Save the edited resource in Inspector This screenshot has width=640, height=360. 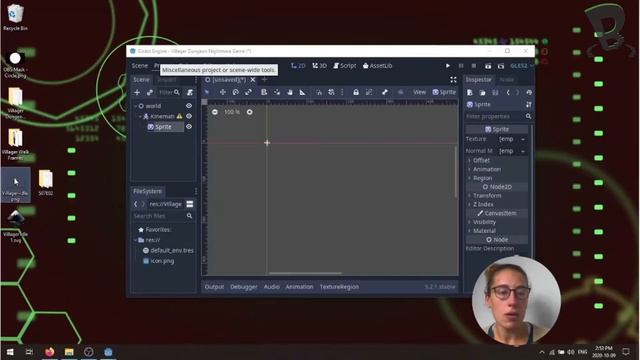[495, 93]
